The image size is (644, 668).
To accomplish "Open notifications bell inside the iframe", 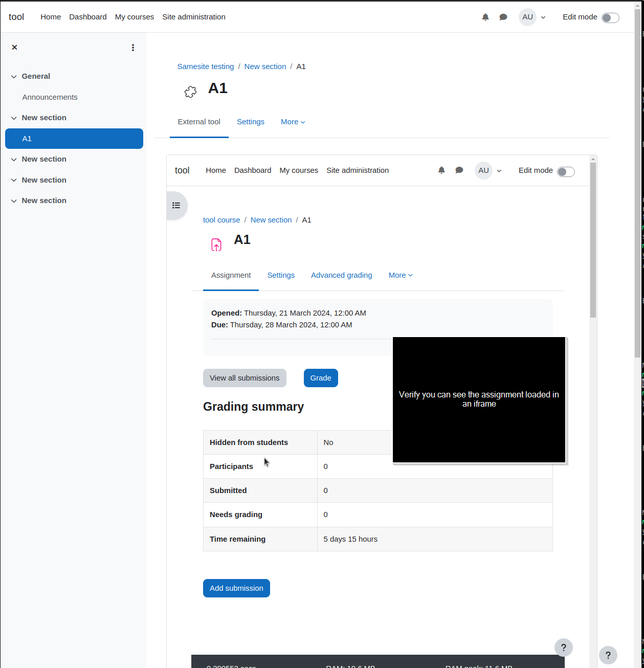I will [441, 170].
